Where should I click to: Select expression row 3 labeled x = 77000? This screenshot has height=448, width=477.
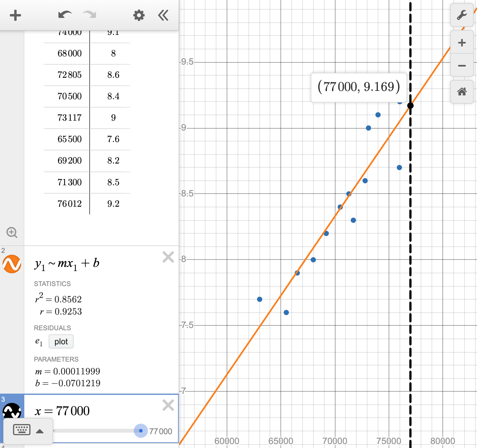[x=96, y=411]
